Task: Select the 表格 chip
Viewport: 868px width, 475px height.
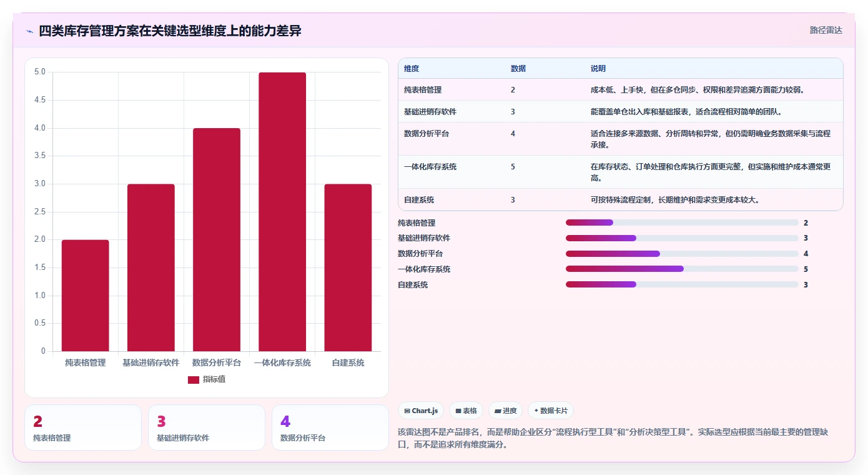Action: (466, 411)
